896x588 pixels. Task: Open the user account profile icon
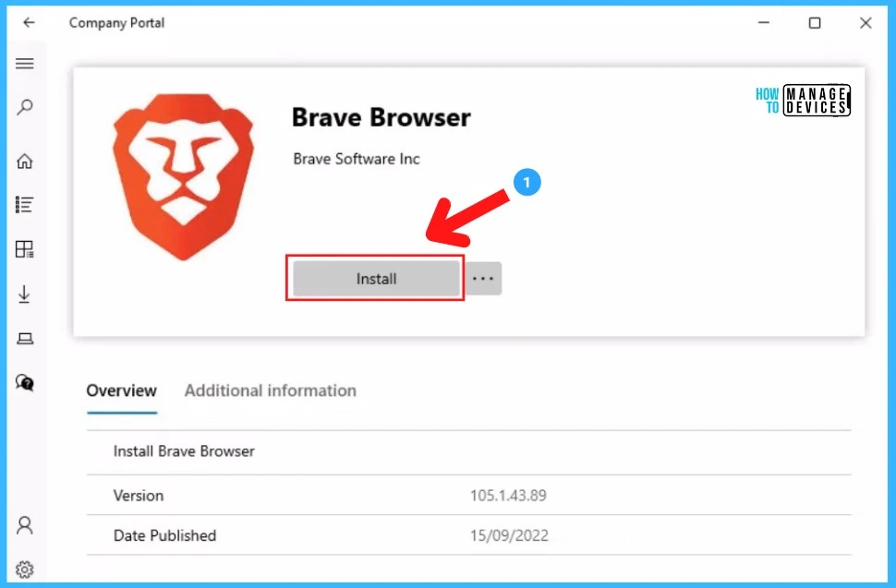point(25,525)
